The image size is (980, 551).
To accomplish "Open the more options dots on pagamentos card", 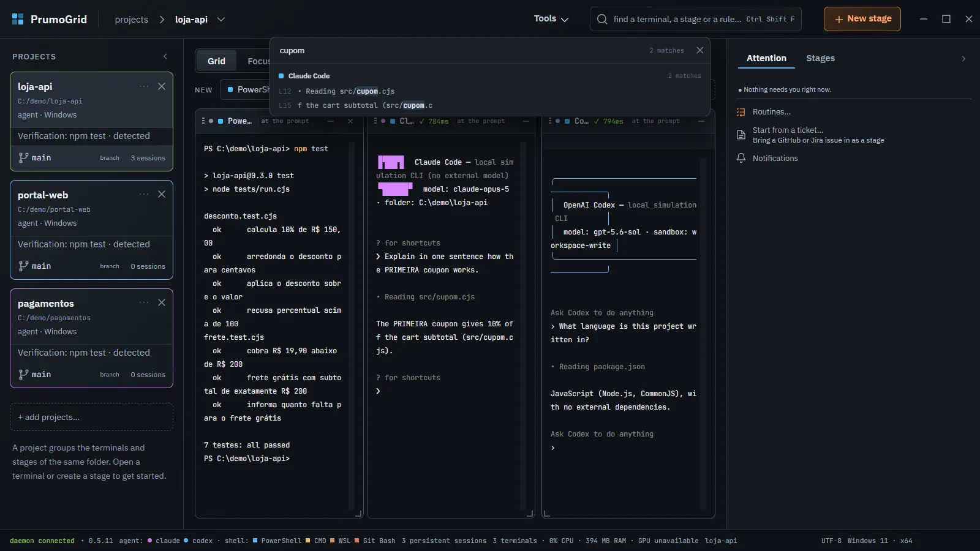I will point(144,302).
